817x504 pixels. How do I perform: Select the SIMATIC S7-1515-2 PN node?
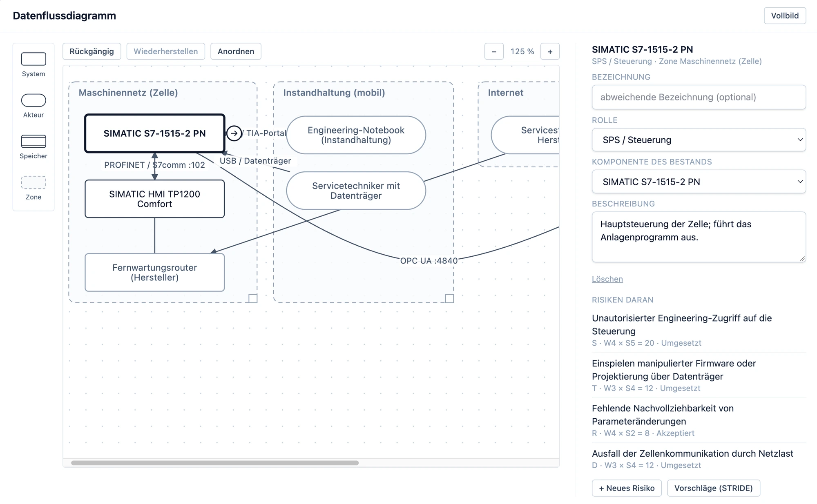(154, 133)
